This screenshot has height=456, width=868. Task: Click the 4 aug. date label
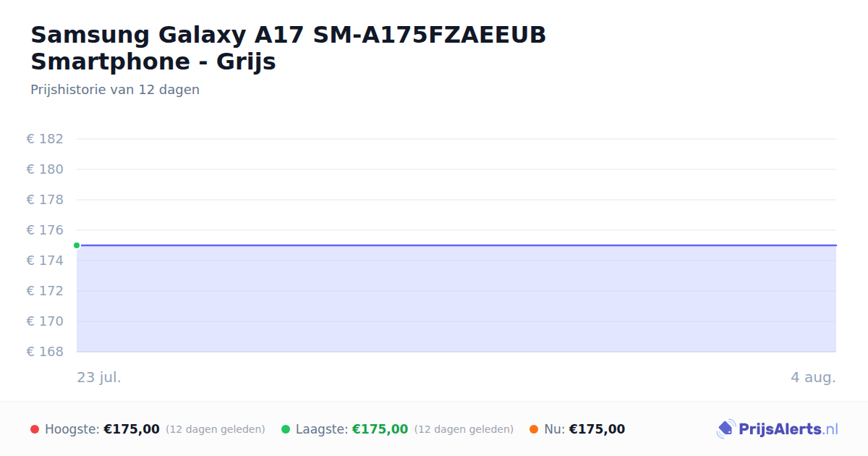813,377
